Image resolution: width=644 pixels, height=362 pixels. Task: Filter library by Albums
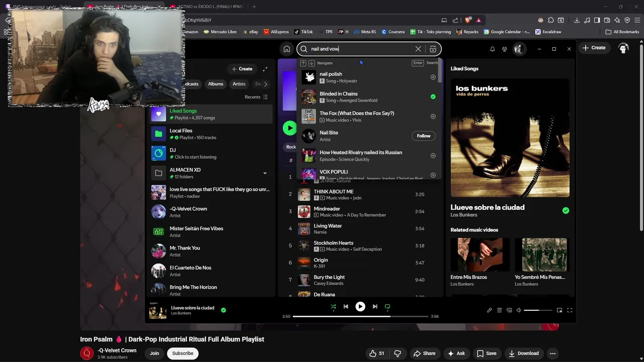tap(215, 84)
